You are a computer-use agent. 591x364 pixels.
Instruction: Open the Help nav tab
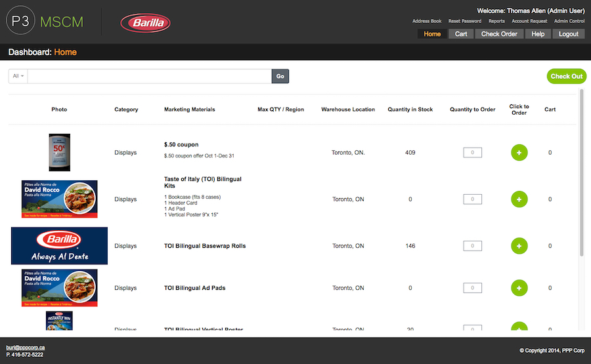[538, 34]
